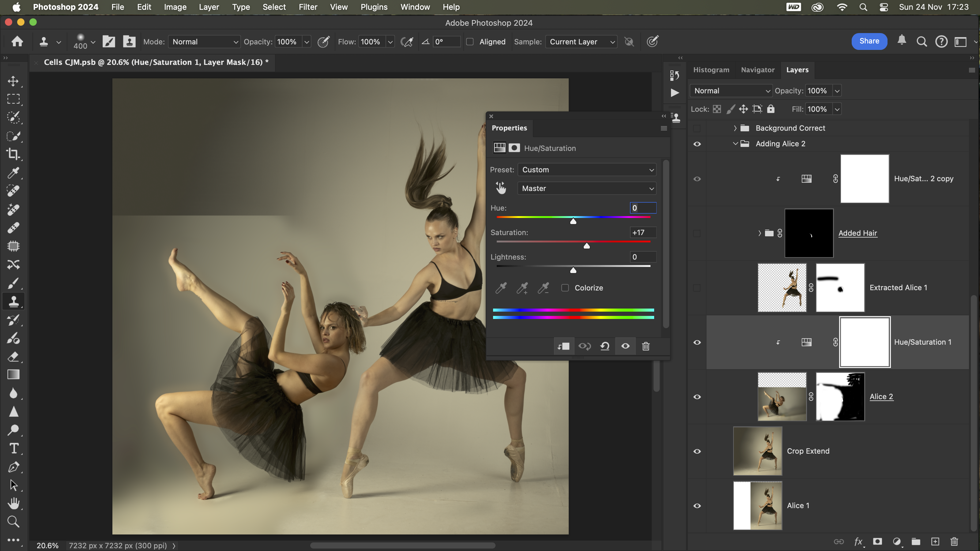Switch to the Navigator tab
The height and width of the screenshot is (551, 980).
point(757,69)
